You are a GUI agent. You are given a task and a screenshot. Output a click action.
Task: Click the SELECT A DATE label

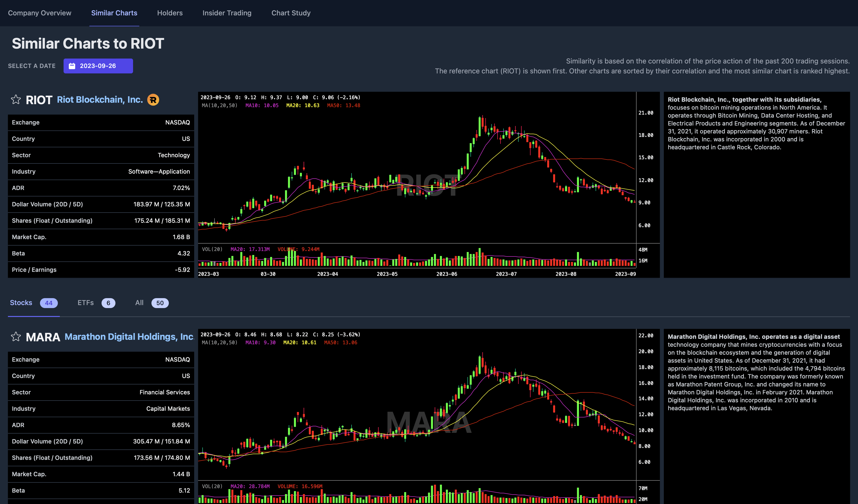pos(32,66)
